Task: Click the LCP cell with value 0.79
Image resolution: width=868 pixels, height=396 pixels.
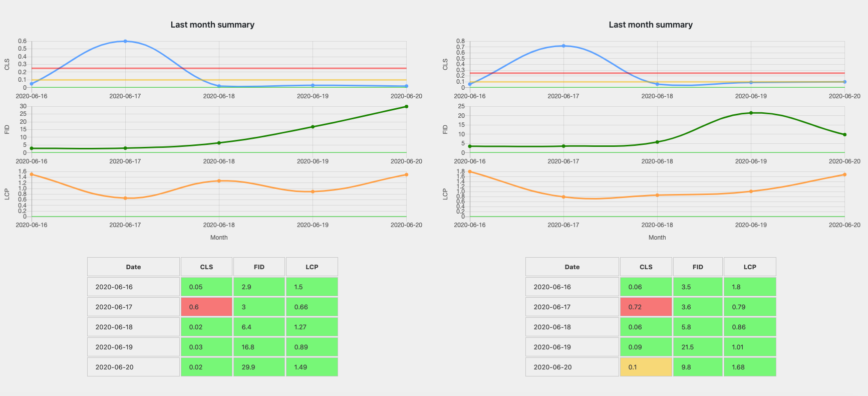Action: click(750, 307)
